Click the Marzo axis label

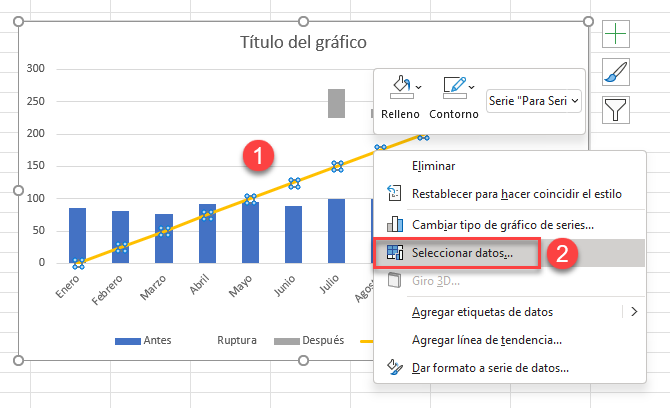click(x=153, y=288)
